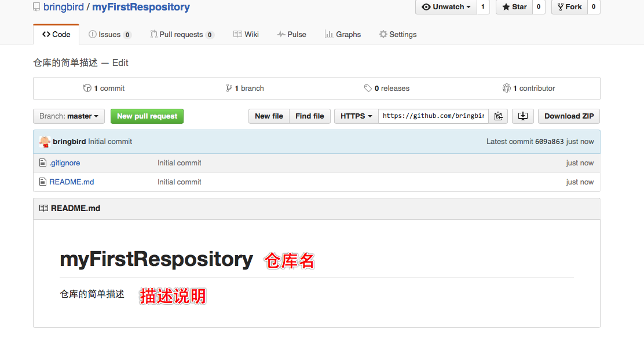Click the stargazers count beside Star
The width and height of the screenshot is (644, 358).
pos(539,7)
